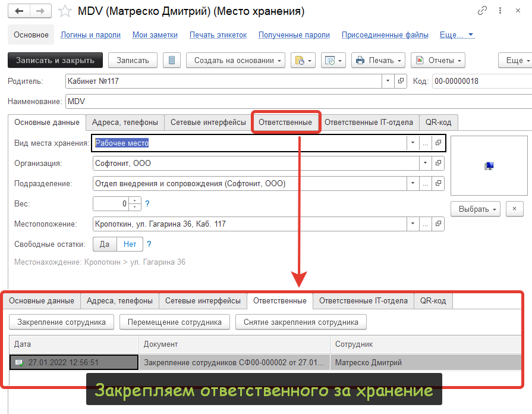Click the list icon button beside Записать
This screenshot has height=414, width=532.
[172, 60]
